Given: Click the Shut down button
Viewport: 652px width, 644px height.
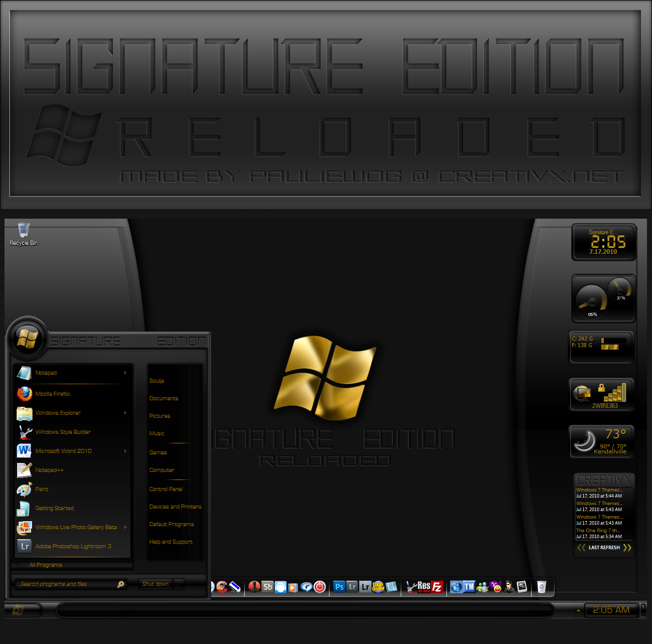Looking at the screenshot, I should (x=155, y=584).
